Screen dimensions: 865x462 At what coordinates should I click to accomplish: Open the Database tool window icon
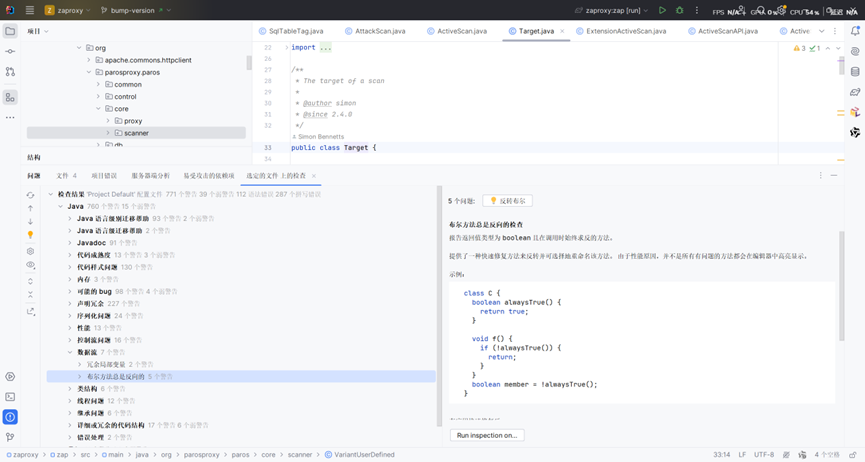click(x=855, y=72)
